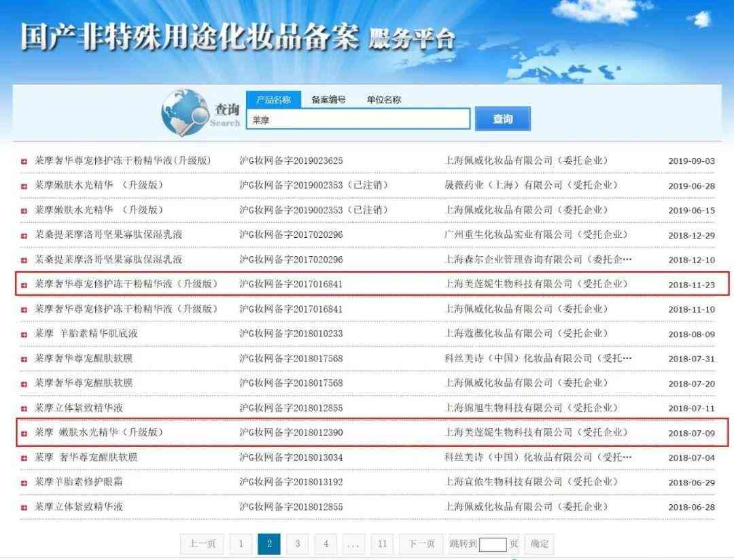Screen dimensions: 734x560
Task: Confirm page jump with 确定 button
Action: 539,544
